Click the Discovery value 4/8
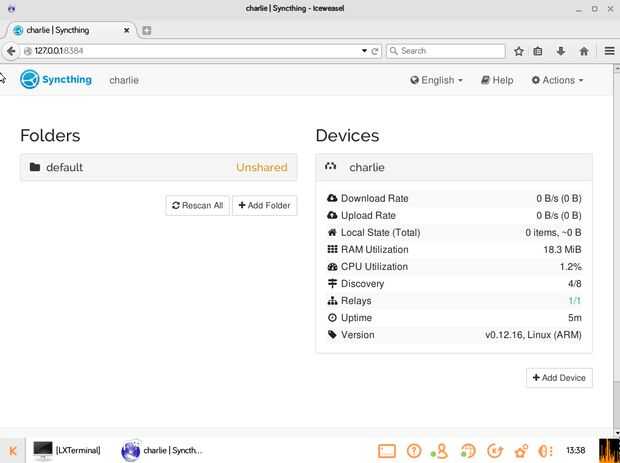 coord(575,283)
